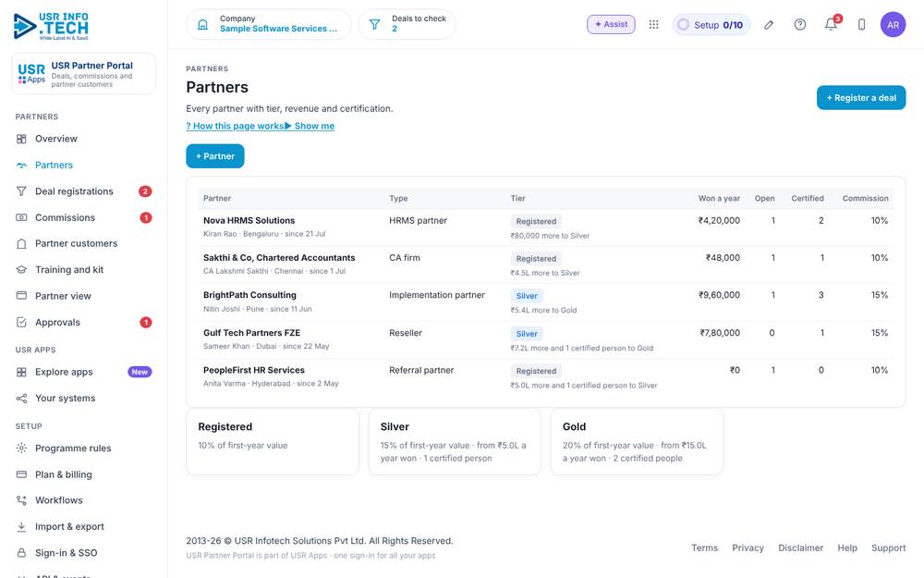Select the Silver tier card
This screenshot has height=578, width=924.
[455, 441]
